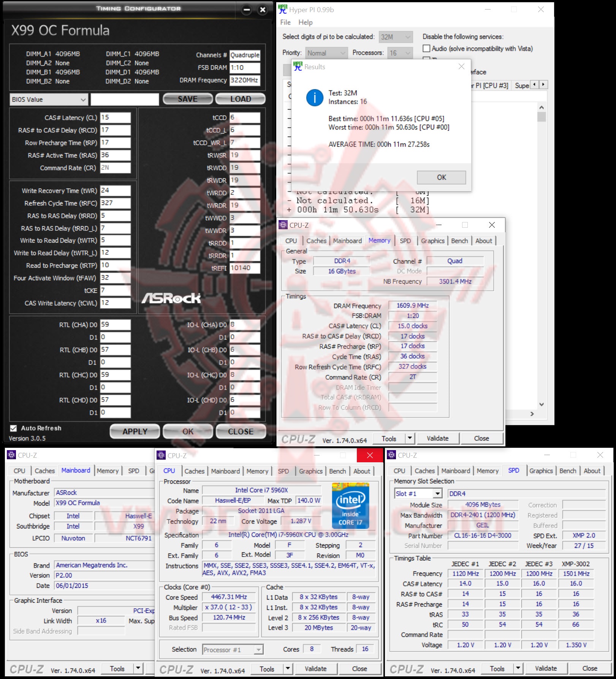Click the red close button on CPU-Z processor window
Viewport: 616px width, 679px height.
click(370, 455)
